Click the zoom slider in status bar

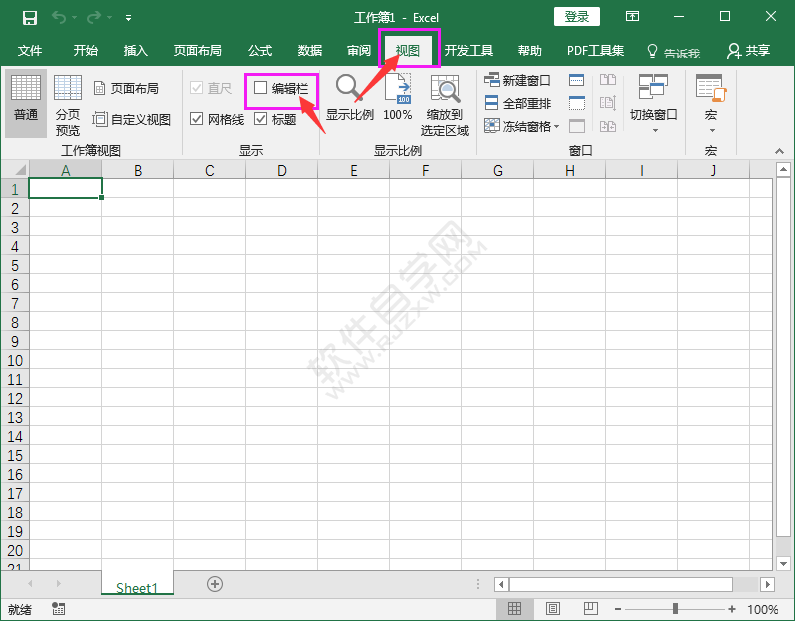[x=676, y=609]
